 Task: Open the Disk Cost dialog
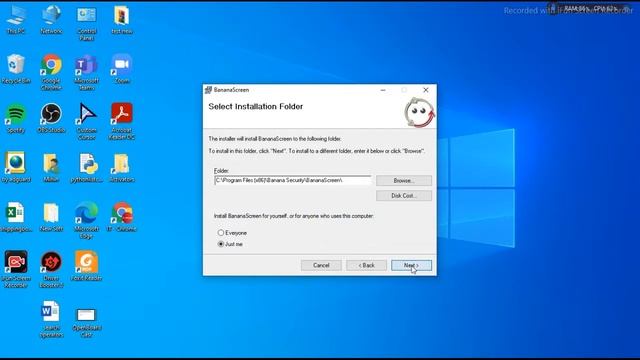click(x=404, y=196)
